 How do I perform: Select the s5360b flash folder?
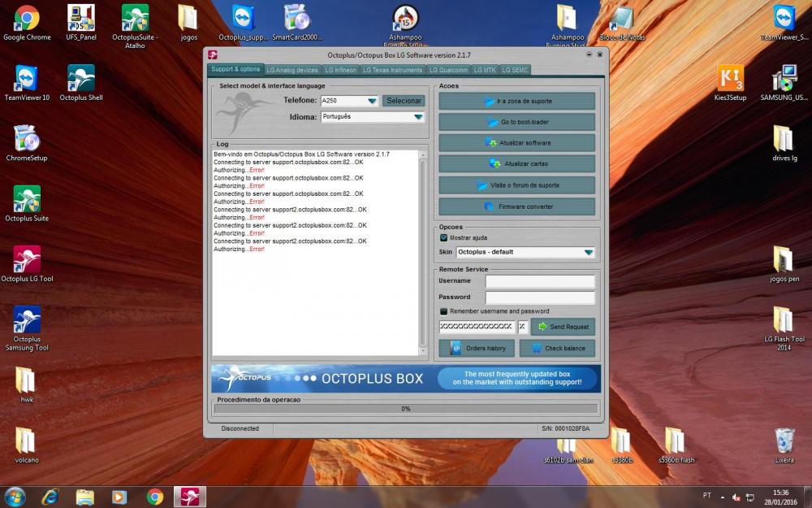(x=676, y=445)
